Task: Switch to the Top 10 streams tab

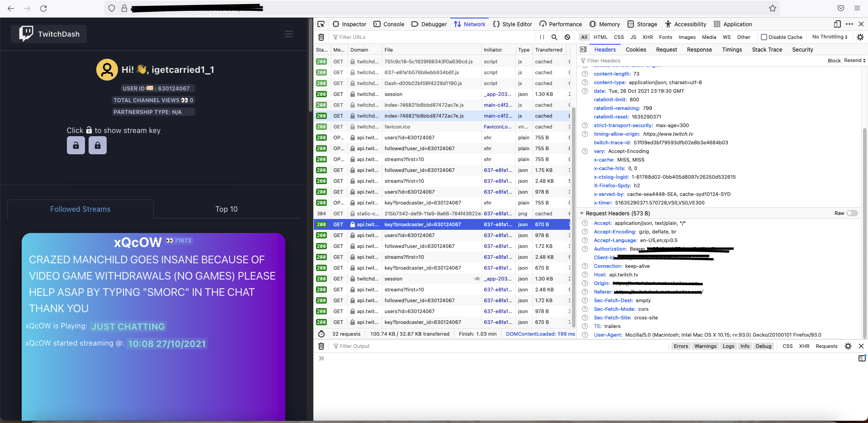Action: tap(226, 209)
